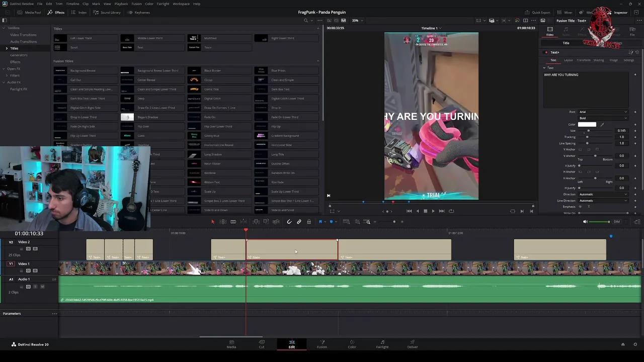Open the Media page icon at bottom
Screen dimensions: 644x362
coord(231,344)
